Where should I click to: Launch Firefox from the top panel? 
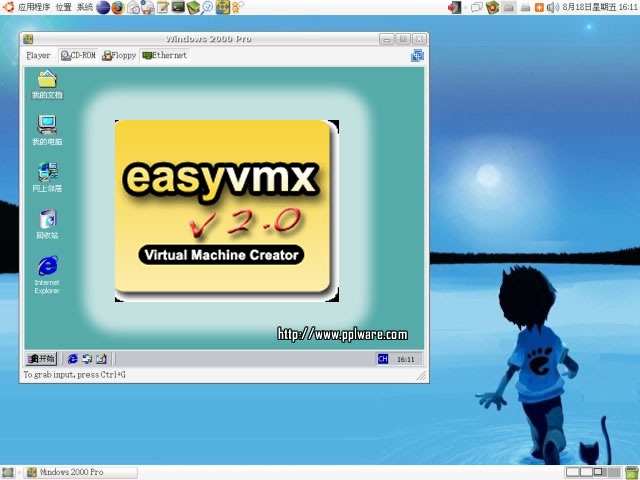[x=118, y=7]
